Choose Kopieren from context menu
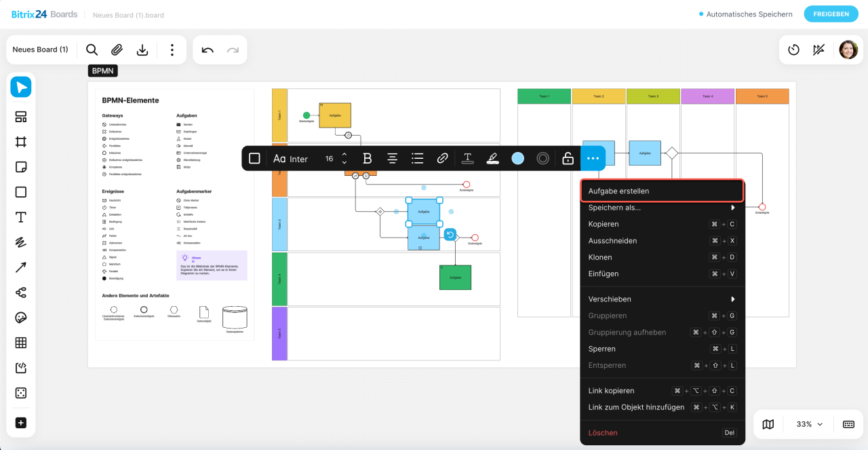Viewport: 868px width, 450px height. click(663, 224)
